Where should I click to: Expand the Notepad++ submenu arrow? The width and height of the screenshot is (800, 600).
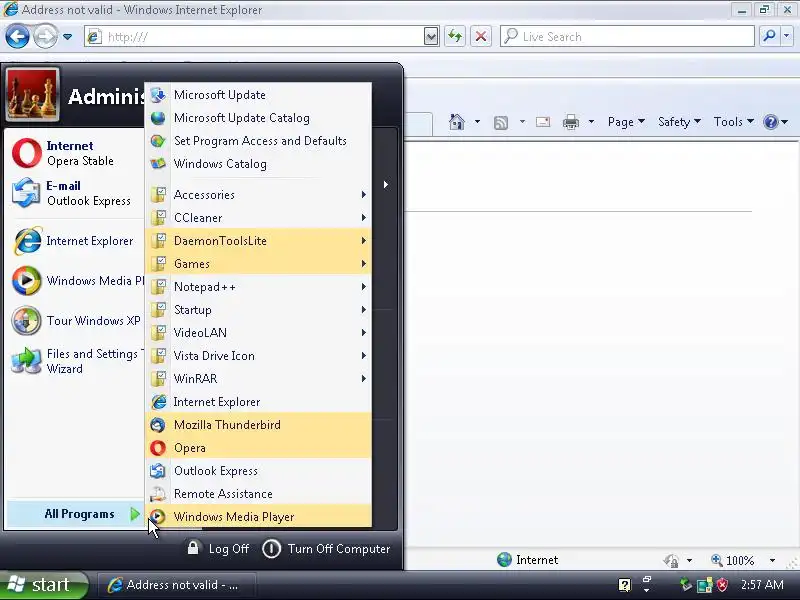pyautogui.click(x=364, y=287)
